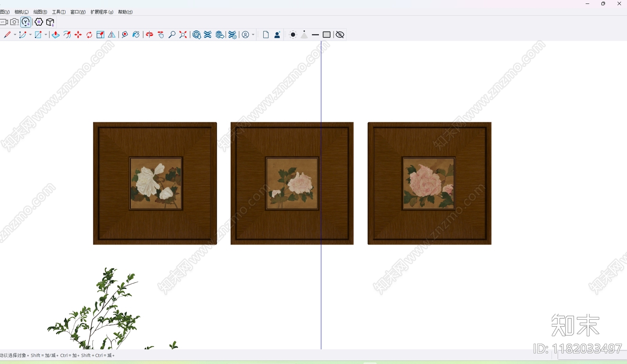Click status text 'Shift + Ctrl = 减'
The width and height of the screenshot is (627, 364).
[96, 355]
